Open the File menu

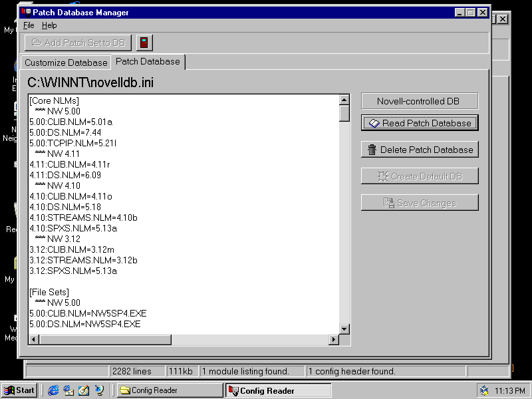pyautogui.click(x=29, y=25)
